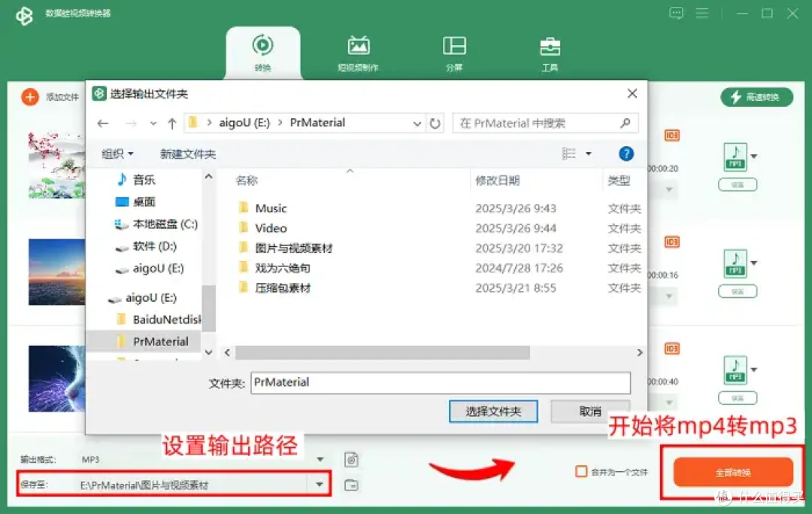Screen dimensions: 812x514
Task: Switch to the 转换 convert tab
Action: (262, 53)
